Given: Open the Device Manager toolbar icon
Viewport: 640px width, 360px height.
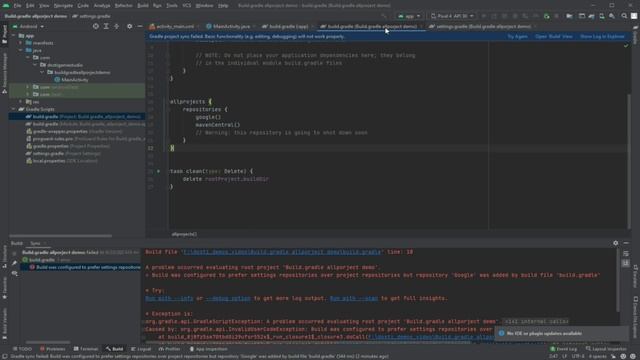Looking at the screenshot, I should click(602, 16).
